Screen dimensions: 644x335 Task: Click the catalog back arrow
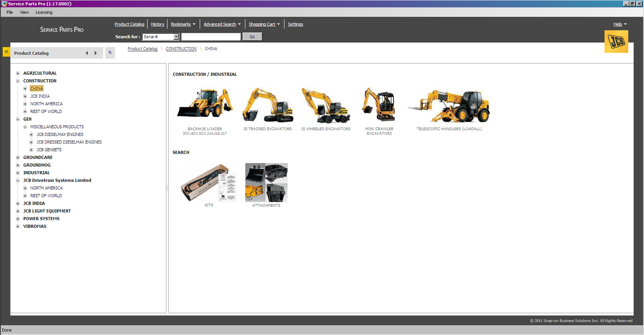tap(87, 53)
